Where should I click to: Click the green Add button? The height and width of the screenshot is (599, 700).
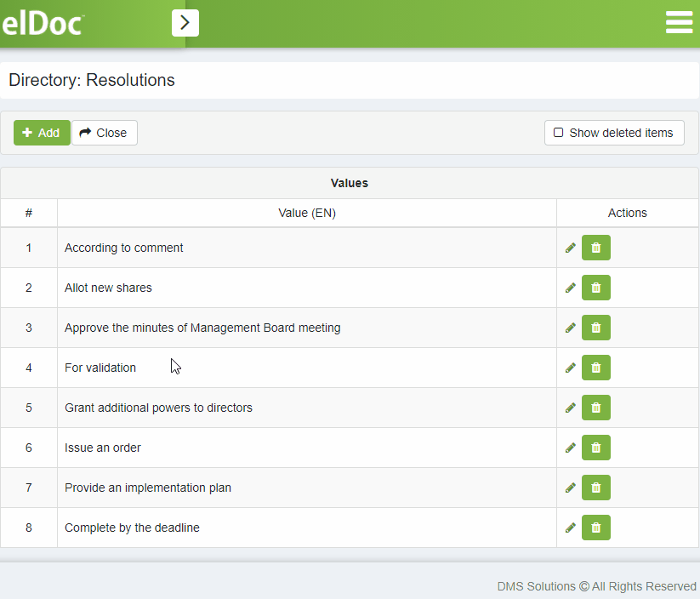(42, 133)
